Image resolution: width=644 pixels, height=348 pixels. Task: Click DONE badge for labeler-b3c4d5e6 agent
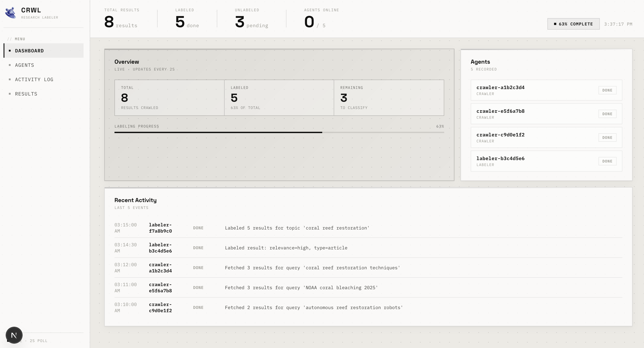[x=607, y=161]
